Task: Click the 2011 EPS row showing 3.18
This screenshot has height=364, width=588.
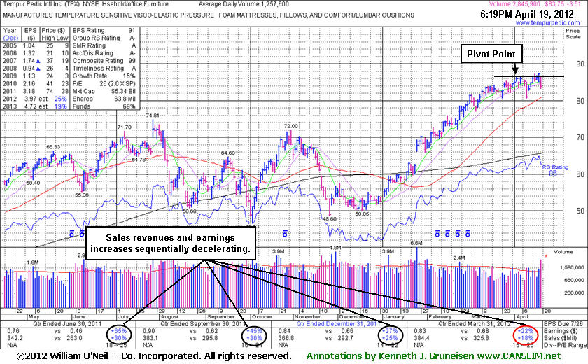Action: pyautogui.click(x=36, y=91)
